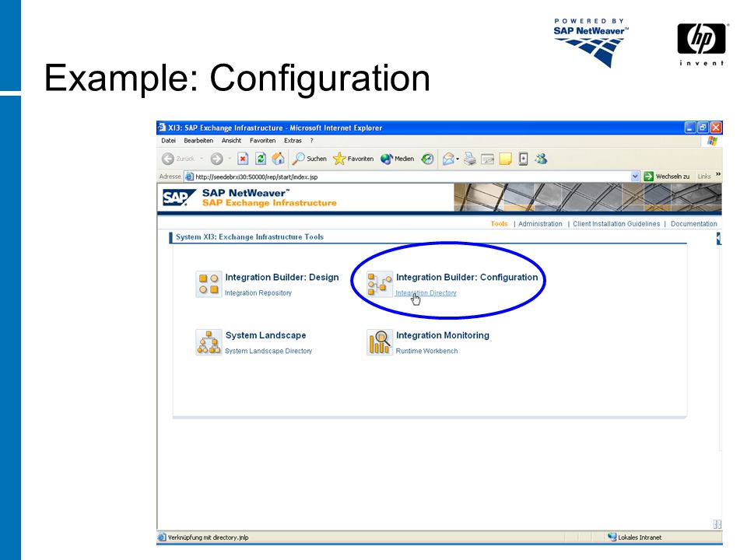Click the Integration Builder Configuration icon
This screenshot has width=747, height=560.
coord(380,285)
